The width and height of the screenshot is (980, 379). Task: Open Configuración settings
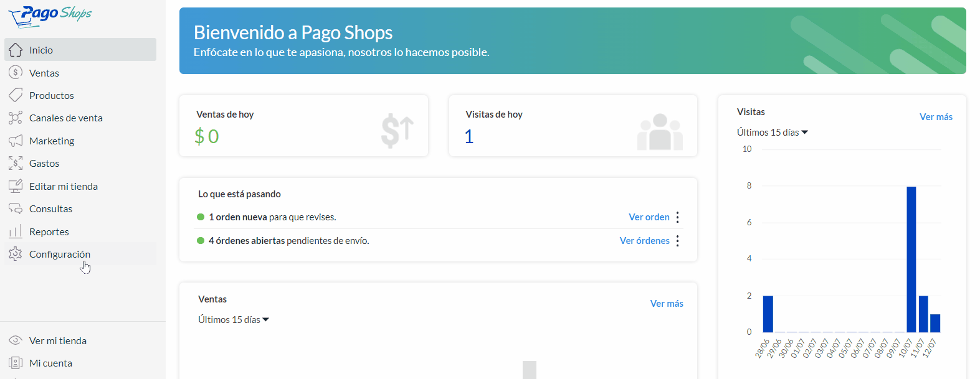pos(80,254)
